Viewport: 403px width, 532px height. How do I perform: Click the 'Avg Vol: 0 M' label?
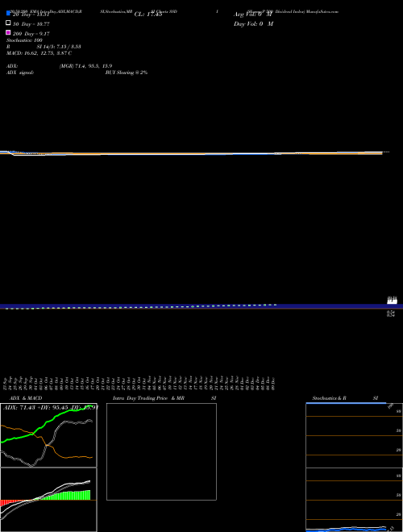pos(253,15)
